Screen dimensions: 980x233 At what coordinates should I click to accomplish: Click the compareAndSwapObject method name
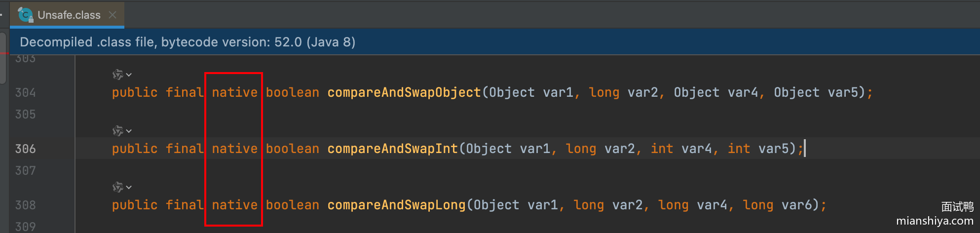[404, 93]
